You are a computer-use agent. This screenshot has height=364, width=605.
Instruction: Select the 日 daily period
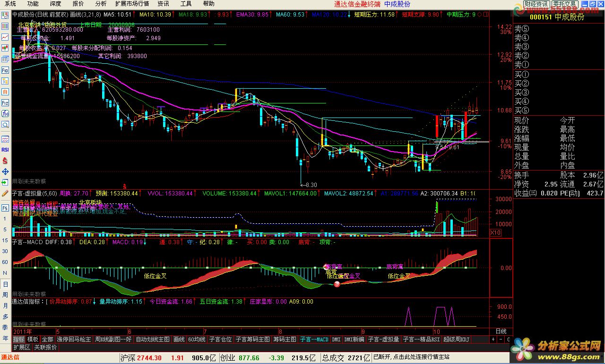[x=5, y=284]
